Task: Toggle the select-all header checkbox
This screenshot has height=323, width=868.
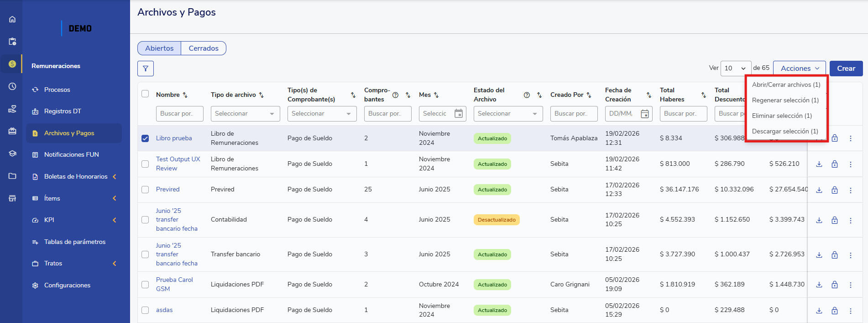Action: 145,94
